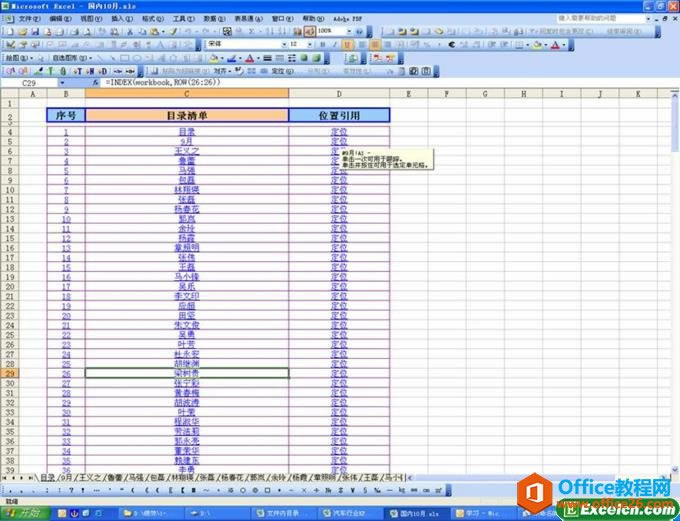Click the Euro currency style icon
The image size is (680, 521).
(452, 44)
